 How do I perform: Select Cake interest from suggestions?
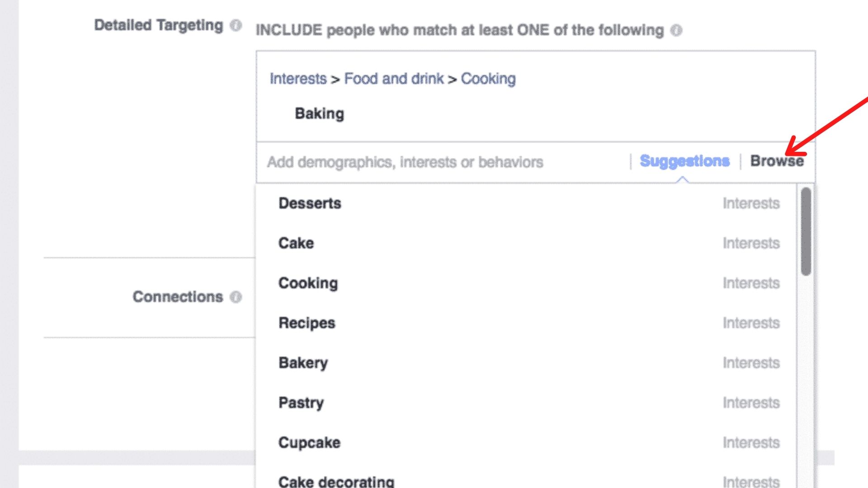tap(296, 243)
